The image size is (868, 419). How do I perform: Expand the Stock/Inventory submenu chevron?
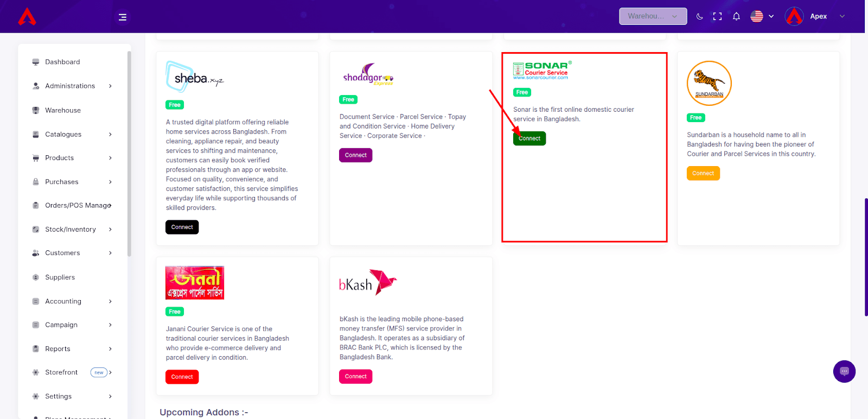110,229
